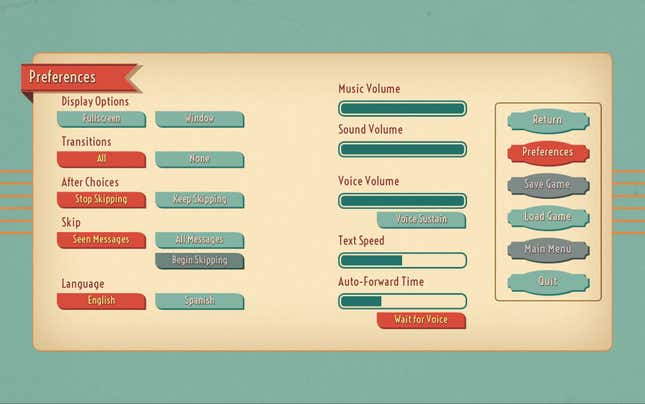Screen dimensions: 645x404
Task: Click the Quit button
Action: [x=548, y=283]
